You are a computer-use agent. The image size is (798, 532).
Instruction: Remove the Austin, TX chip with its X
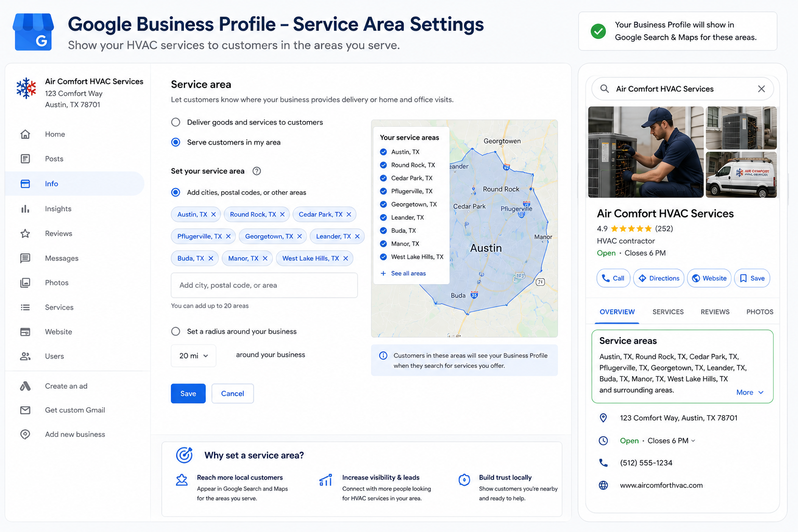[x=214, y=214]
